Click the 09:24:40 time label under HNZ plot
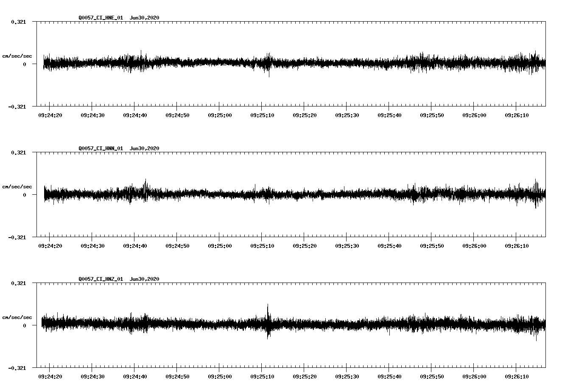The width and height of the screenshot is (576, 392). coord(135,377)
